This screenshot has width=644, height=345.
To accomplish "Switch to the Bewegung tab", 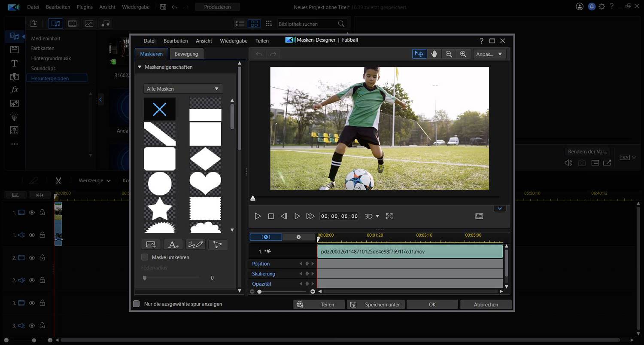I will tap(186, 54).
